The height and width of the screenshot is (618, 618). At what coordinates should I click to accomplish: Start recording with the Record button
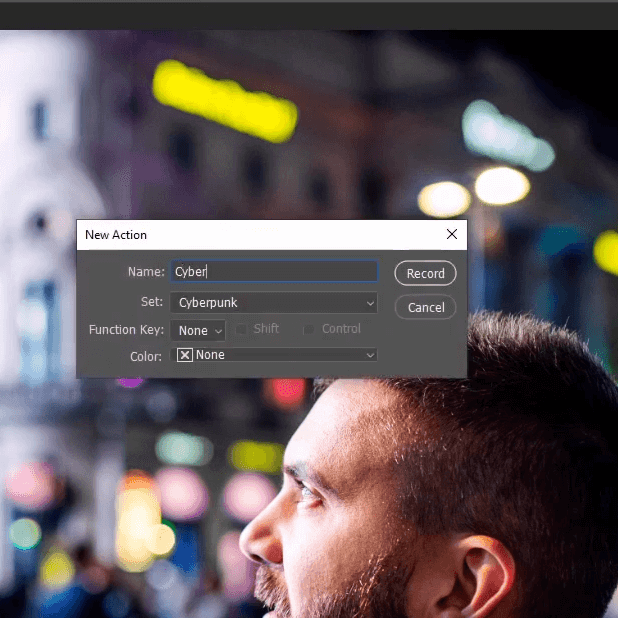point(425,273)
